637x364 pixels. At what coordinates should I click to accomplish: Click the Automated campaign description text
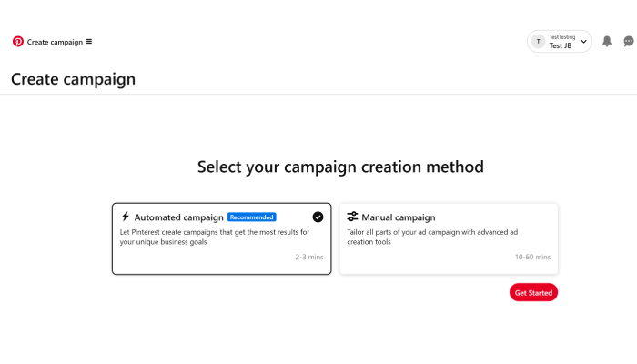(215, 237)
